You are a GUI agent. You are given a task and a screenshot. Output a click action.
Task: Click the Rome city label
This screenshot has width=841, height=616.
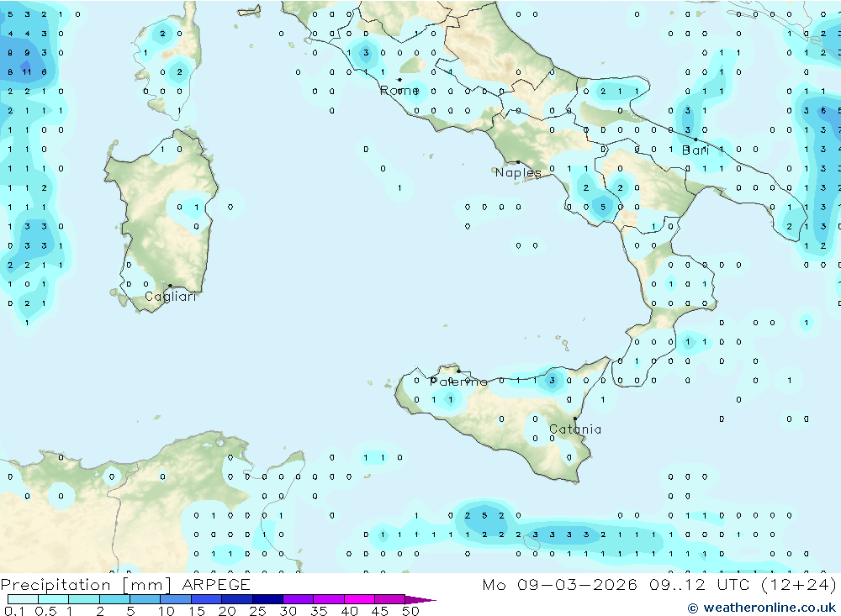(399, 91)
